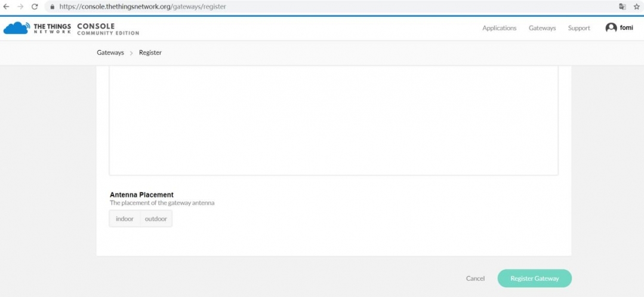Bookmark the page with the star icon
Screen dimensions: 644x297
tap(637, 7)
